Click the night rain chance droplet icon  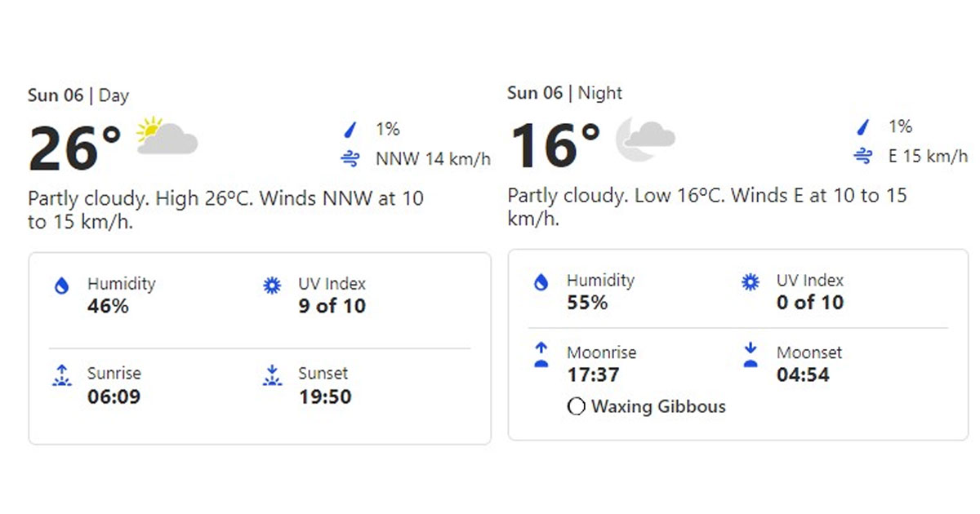click(862, 126)
